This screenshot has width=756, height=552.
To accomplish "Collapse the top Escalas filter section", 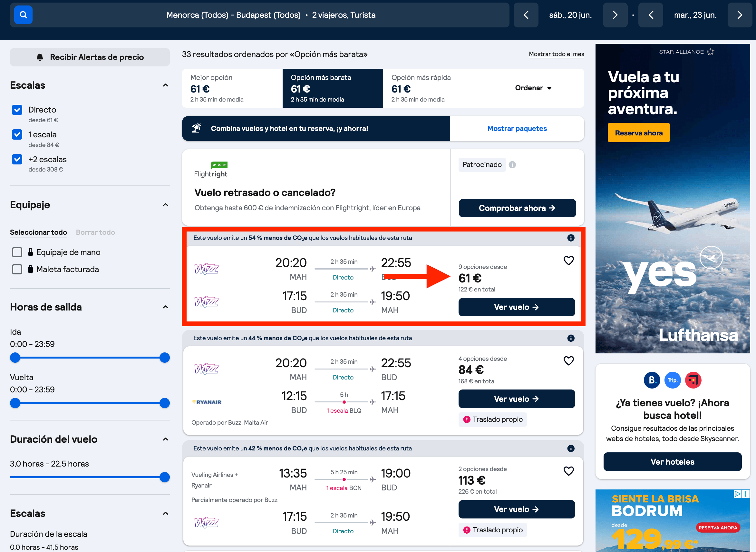I will click(165, 85).
